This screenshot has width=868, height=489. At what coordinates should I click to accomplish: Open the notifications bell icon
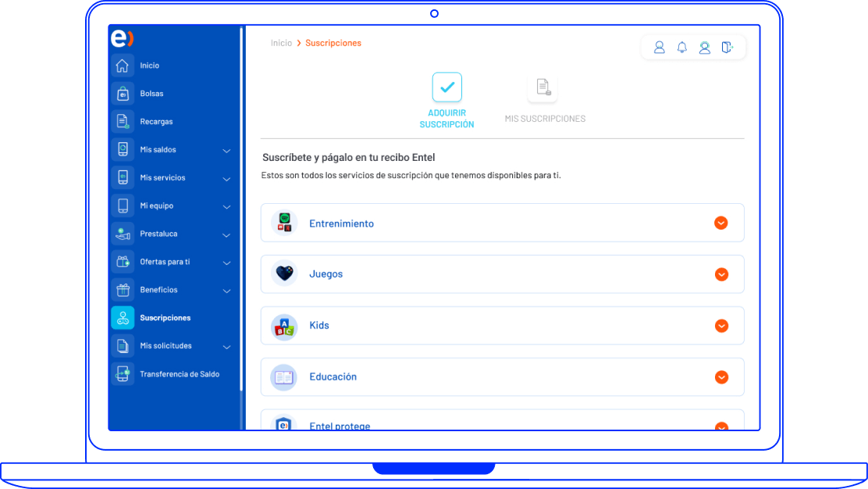[682, 48]
